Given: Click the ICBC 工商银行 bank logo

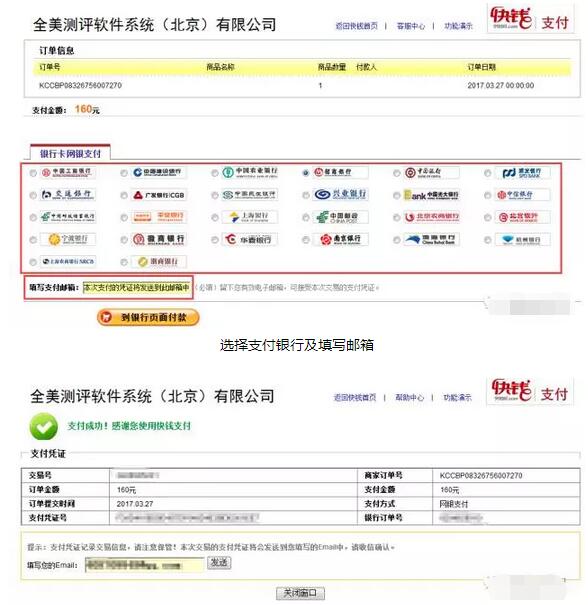Looking at the screenshot, I should point(68,172).
